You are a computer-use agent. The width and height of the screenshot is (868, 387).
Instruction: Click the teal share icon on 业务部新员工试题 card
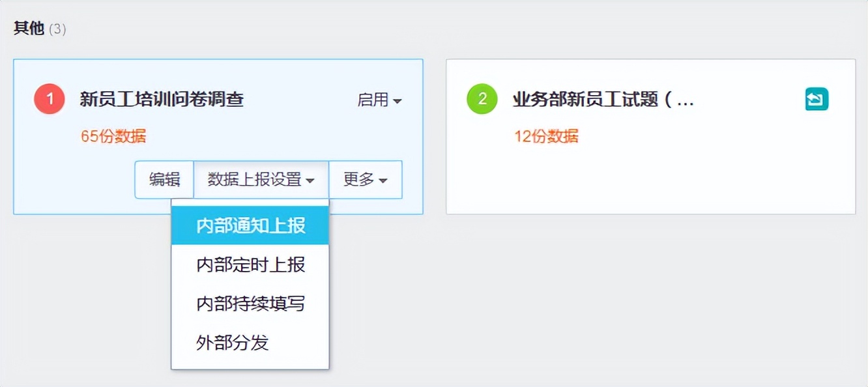click(817, 100)
